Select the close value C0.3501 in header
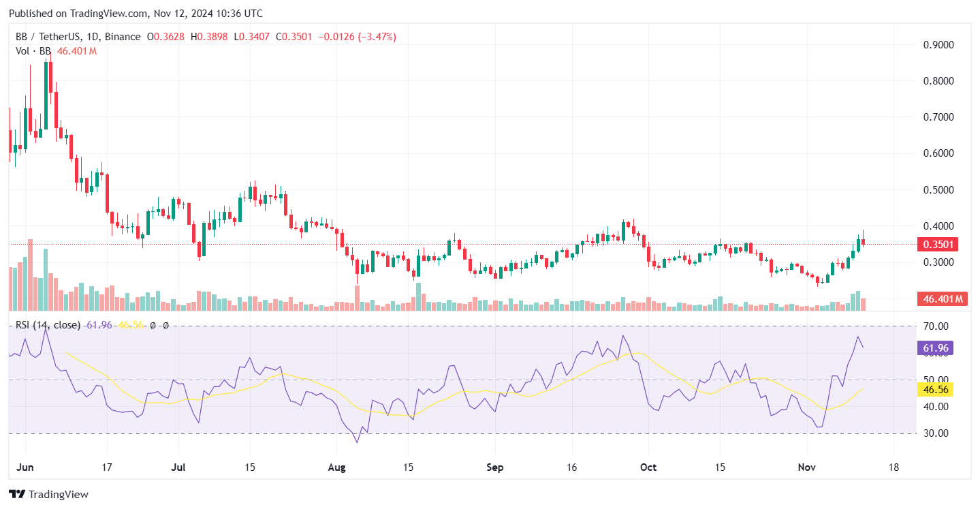Screen dimensions: 980x509 (x=294, y=37)
